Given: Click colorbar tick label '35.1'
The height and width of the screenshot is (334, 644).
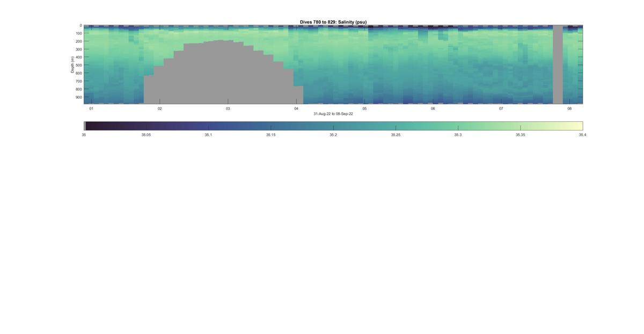Looking at the screenshot, I should 208,135.
